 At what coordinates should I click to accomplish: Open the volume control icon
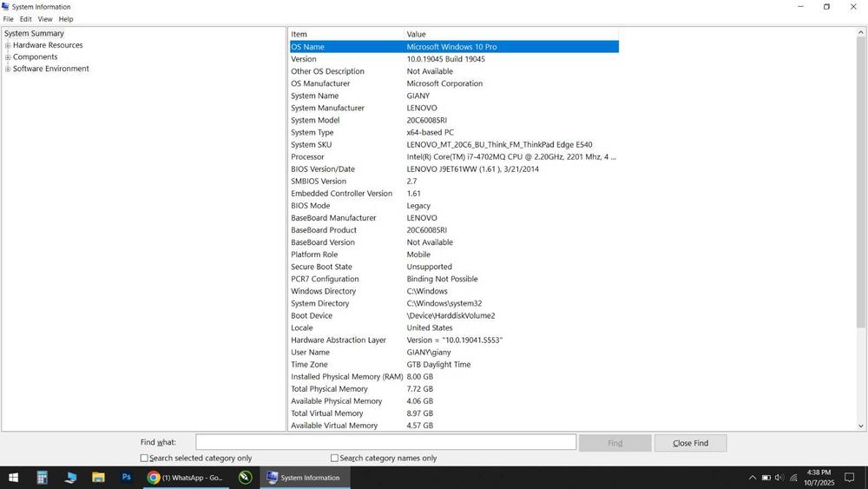pos(779,478)
